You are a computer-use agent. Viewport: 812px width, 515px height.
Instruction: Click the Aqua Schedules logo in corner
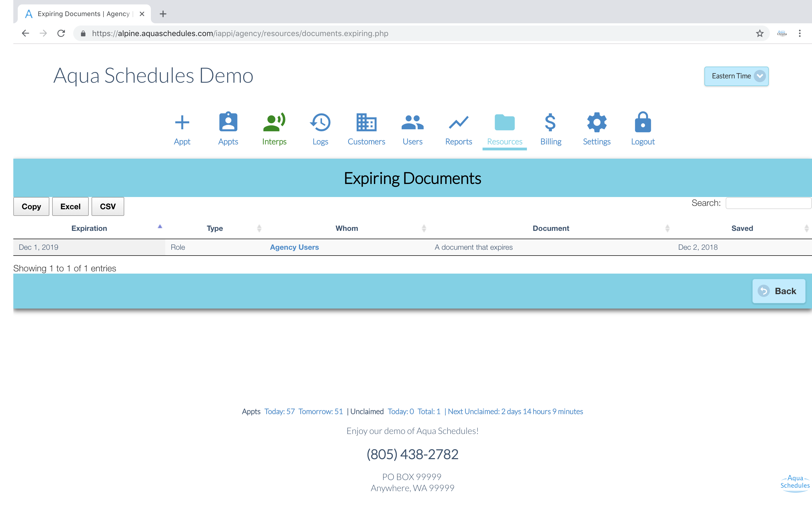tap(795, 483)
